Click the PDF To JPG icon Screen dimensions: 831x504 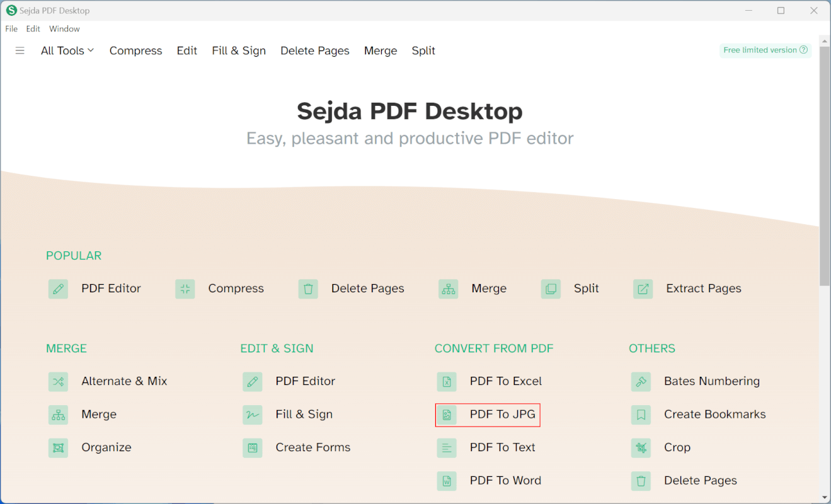pos(447,415)
